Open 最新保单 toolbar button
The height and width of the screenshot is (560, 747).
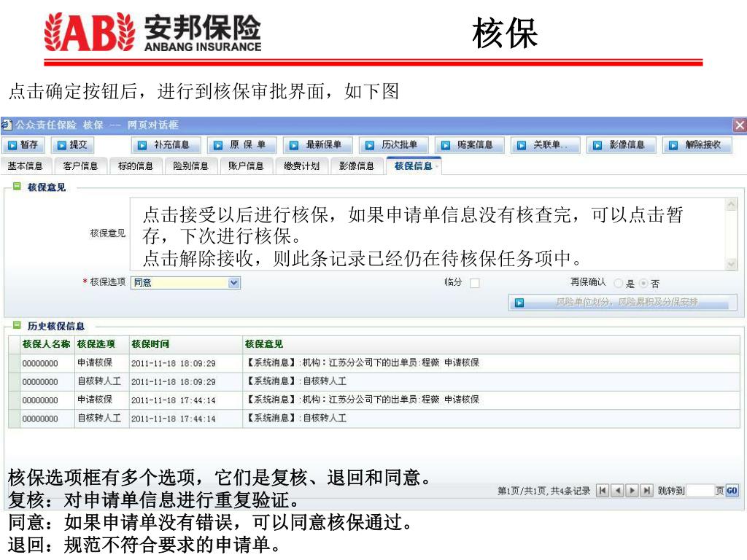tap(318, 145)
